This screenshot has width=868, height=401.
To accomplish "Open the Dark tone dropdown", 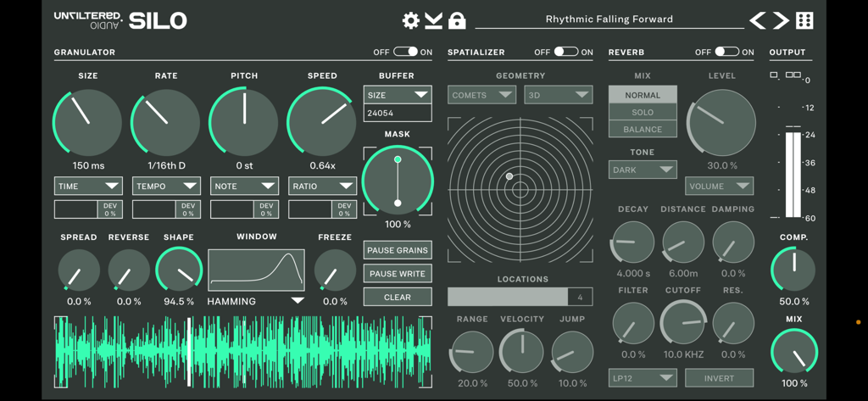I will pos(642,170).
